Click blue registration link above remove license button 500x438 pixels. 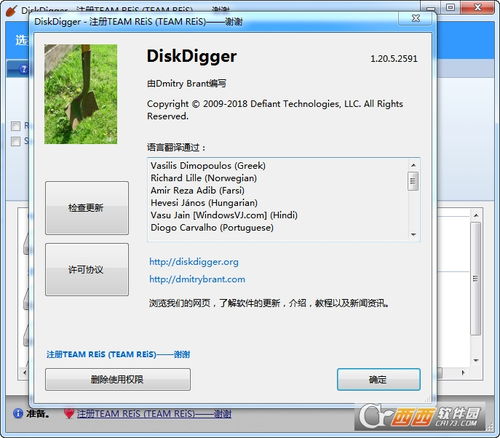tap(118, 354)
